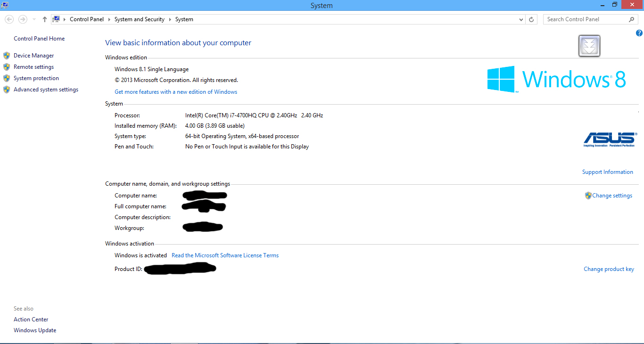Open Windows Update under See also

pyautogui.click(x=35, y=330)
